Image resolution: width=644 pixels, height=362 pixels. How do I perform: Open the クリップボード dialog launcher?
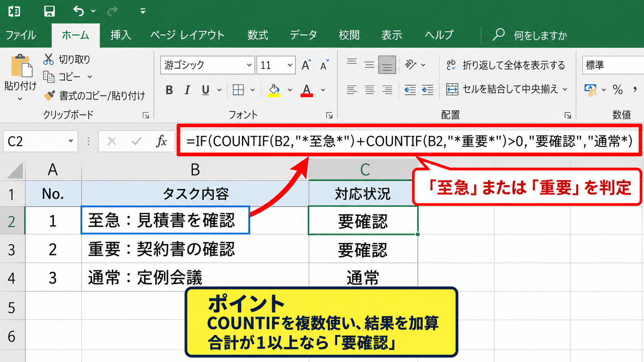click(146, 115)
